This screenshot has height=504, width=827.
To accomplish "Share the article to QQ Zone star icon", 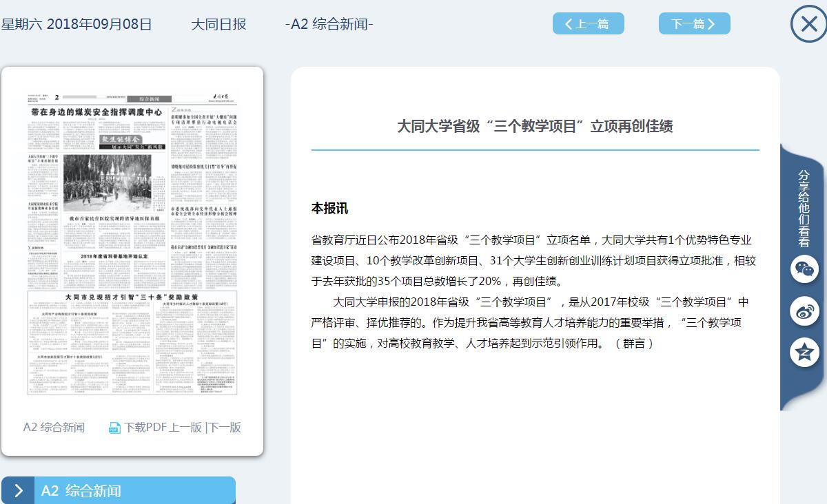I will pyautogui.click(x=804, y=353).
